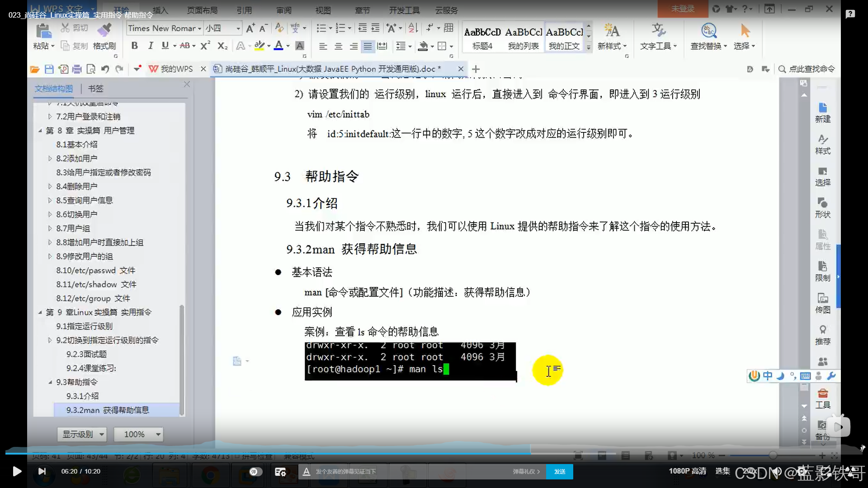Open the font name dropdown
This screenshot has width=868, height=488.
tap(199, 28)
